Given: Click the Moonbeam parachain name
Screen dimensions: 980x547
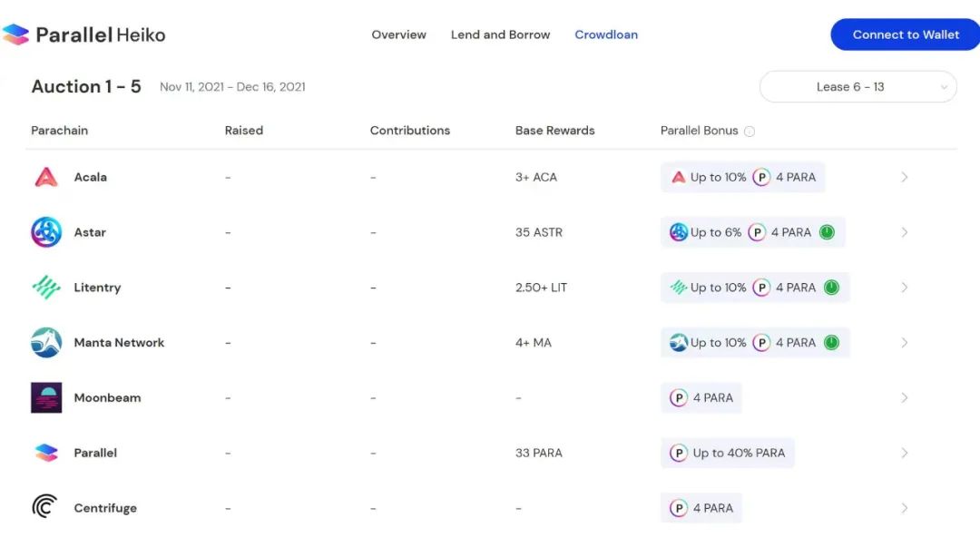Looking at the screenshot, I should point(107,397).
